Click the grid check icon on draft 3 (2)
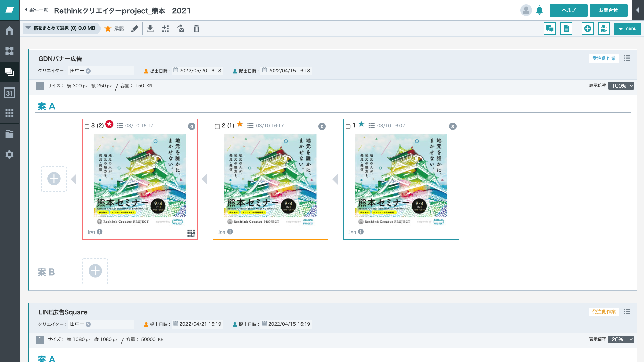Viewport: 644px width, 362px height. [191, 233]
